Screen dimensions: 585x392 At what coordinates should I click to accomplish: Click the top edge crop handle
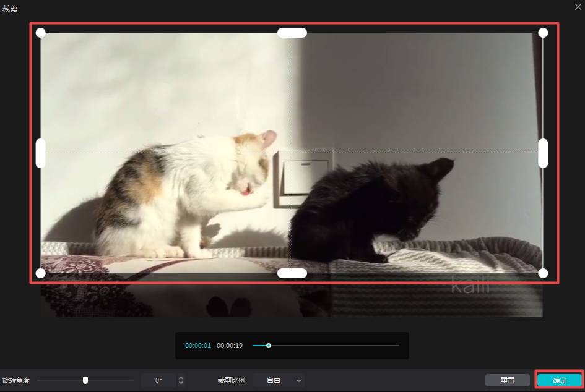click(x=292, y=33)
